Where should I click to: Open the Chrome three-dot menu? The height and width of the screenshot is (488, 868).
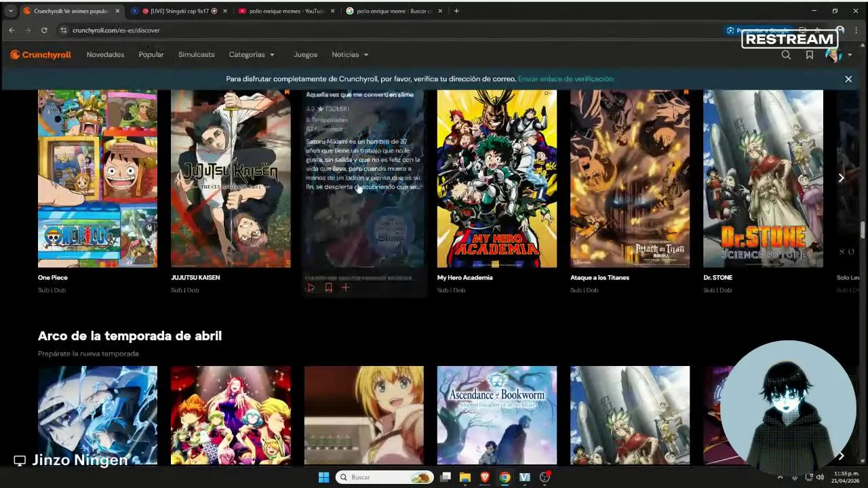coord(856,30)
